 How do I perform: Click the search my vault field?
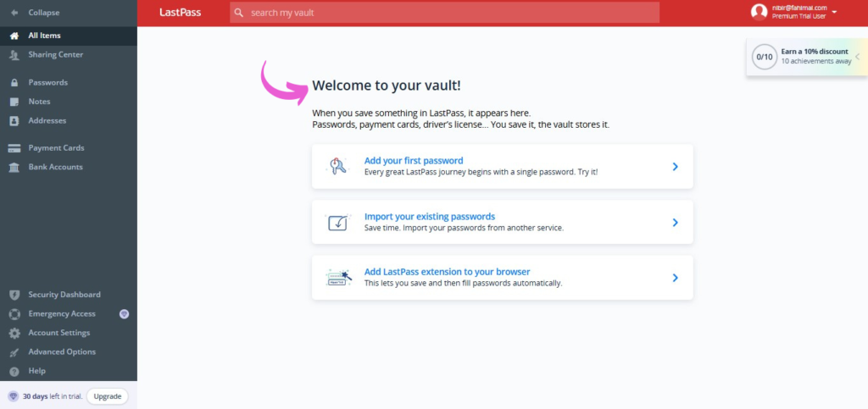tap(444, 12)
